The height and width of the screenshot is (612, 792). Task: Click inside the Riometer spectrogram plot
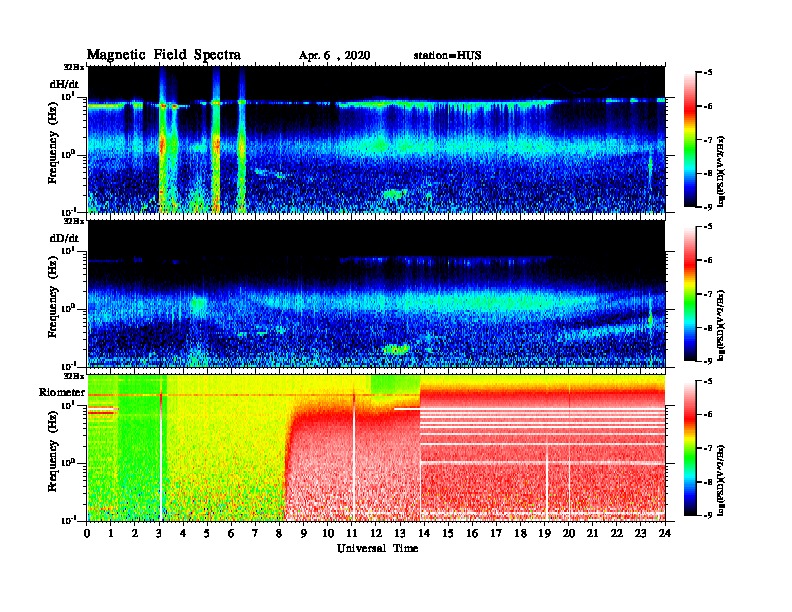(x=376, y=448)
